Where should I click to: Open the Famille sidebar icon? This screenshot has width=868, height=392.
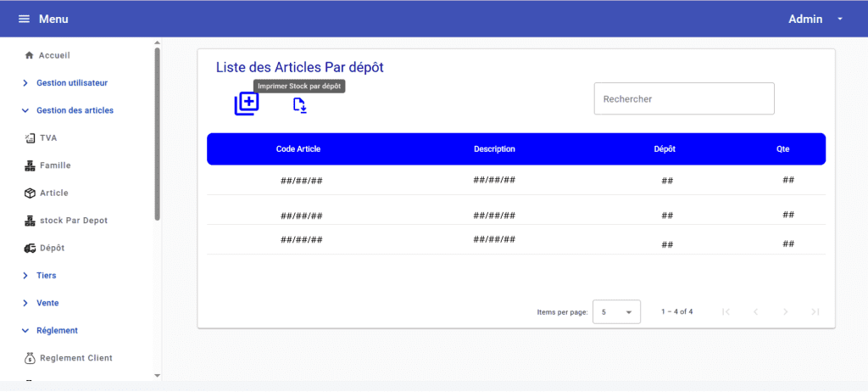click(x=30, y=166)
